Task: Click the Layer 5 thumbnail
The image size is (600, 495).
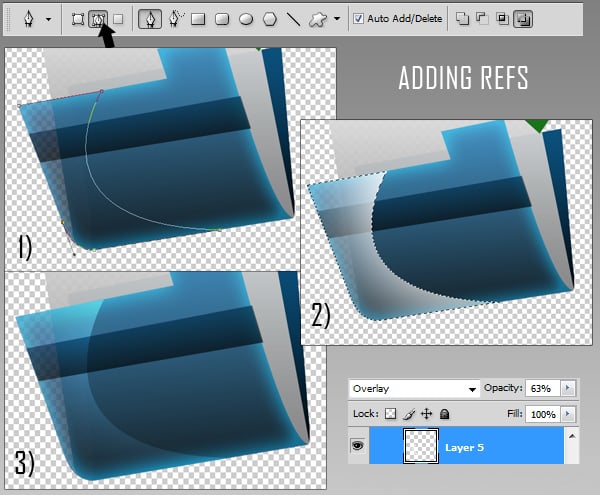Action: [x=421, y=447]
